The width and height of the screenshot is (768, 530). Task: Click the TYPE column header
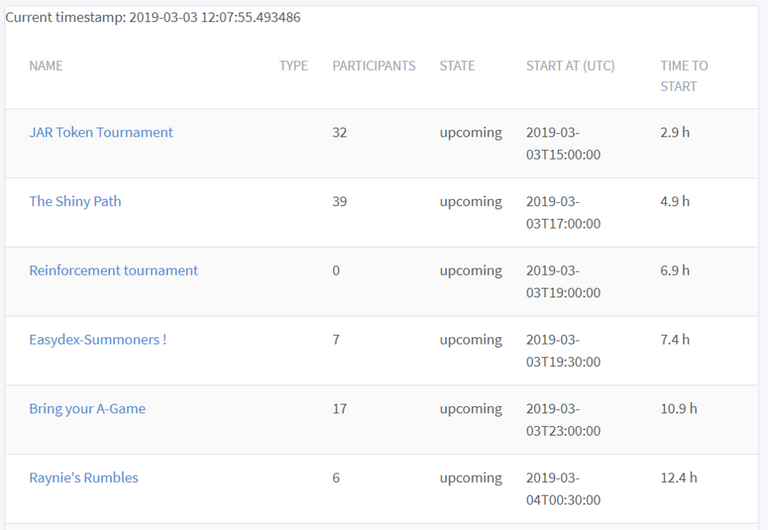click(293, 66)
